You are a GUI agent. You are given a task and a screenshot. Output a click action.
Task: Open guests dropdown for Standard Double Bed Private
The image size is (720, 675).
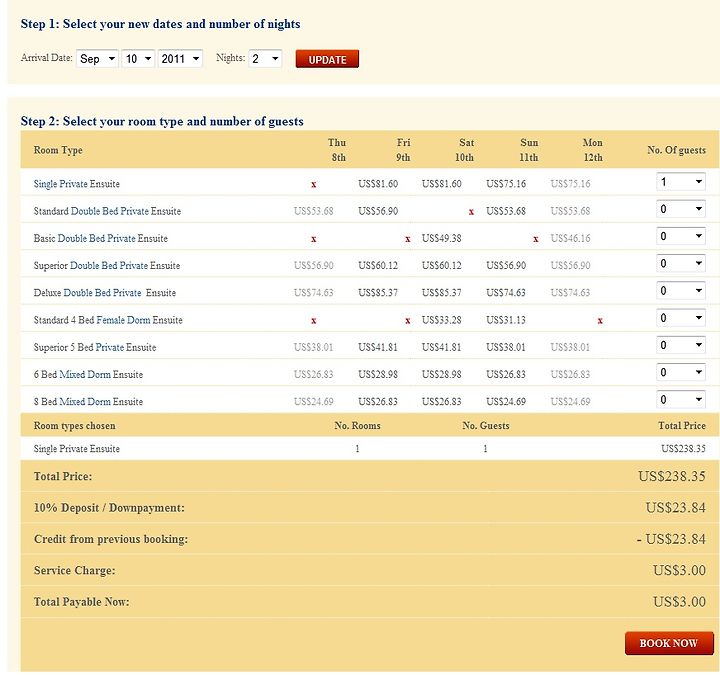point(681,209)
